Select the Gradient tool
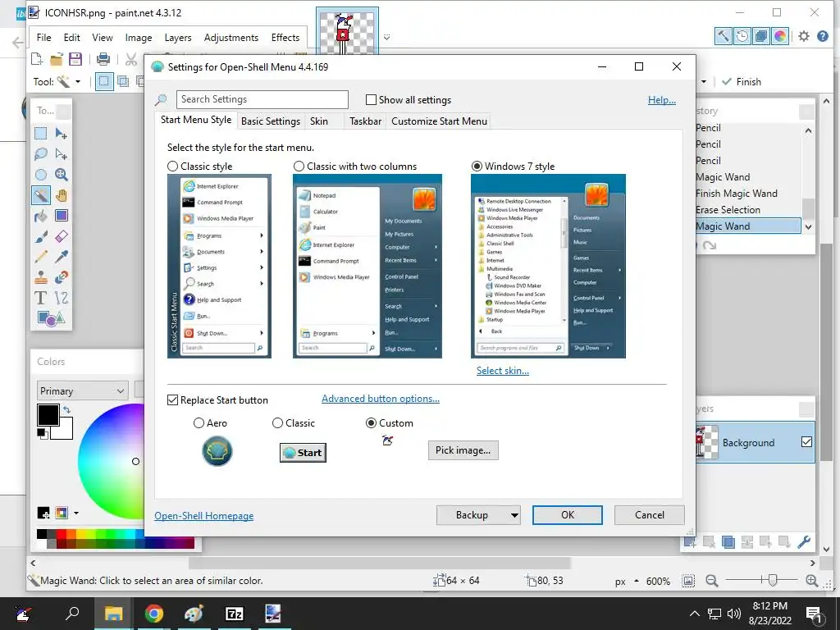 coord(61,216)
